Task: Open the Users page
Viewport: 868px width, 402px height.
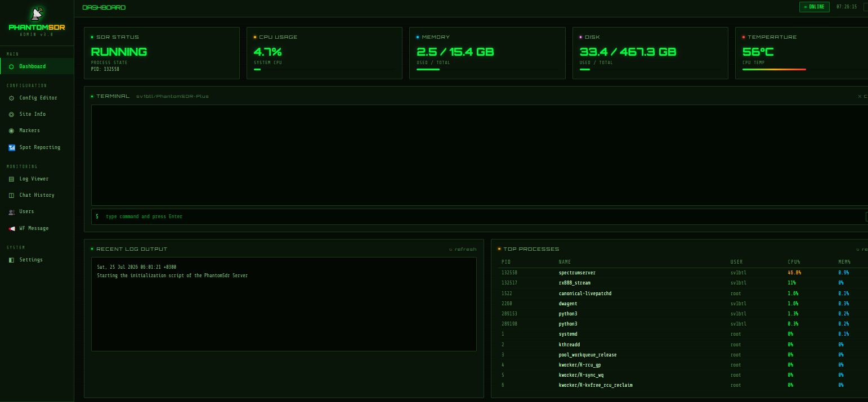Action: point(37,211)
